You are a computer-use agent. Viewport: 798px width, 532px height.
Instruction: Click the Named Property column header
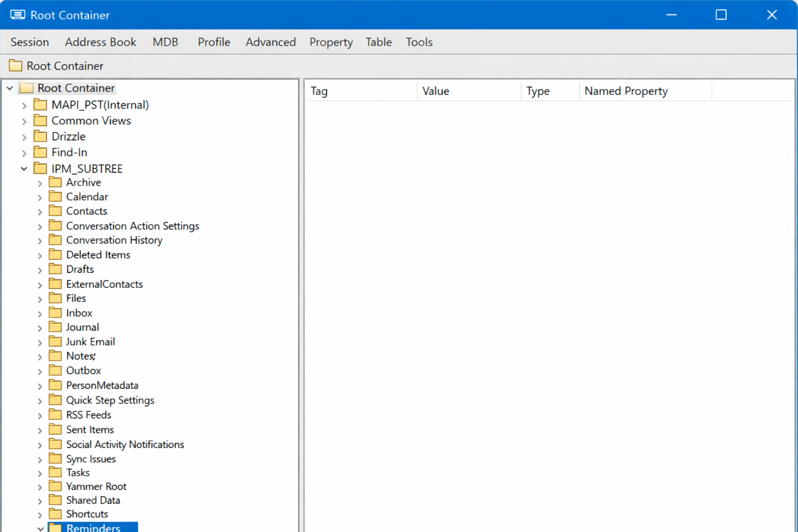click(x=626, y=91)
